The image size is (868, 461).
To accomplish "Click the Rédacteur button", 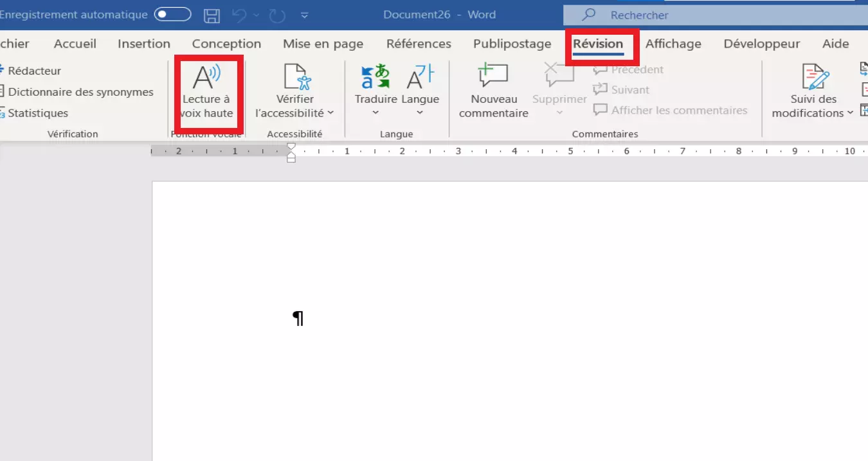I will pyautogui.click(x=30, y=71).
